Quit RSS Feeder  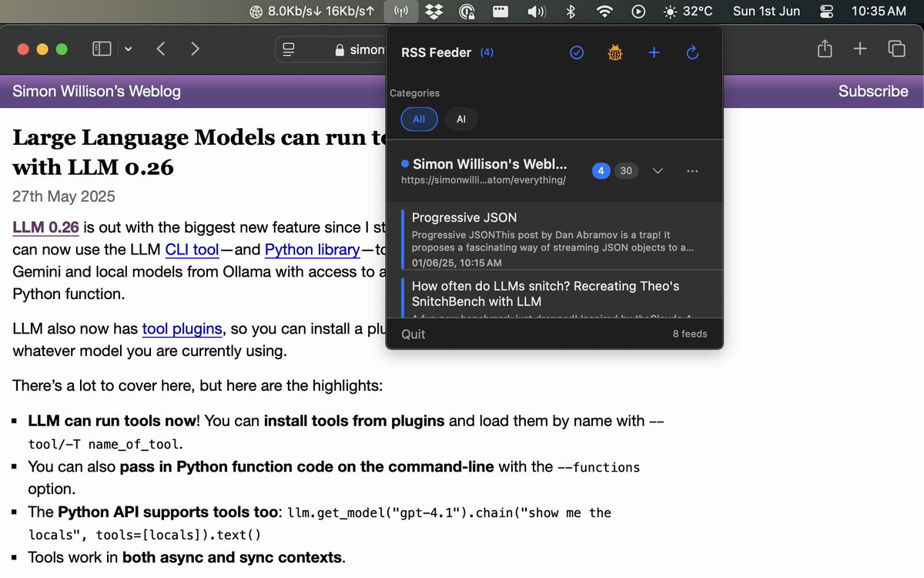point(413,334)
